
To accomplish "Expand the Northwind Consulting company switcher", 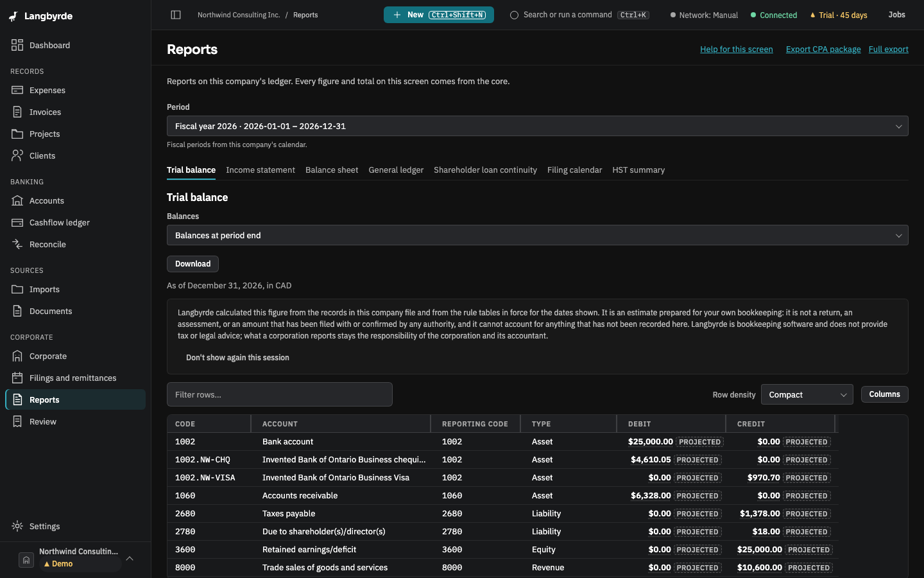I will [x=76, y=557].
